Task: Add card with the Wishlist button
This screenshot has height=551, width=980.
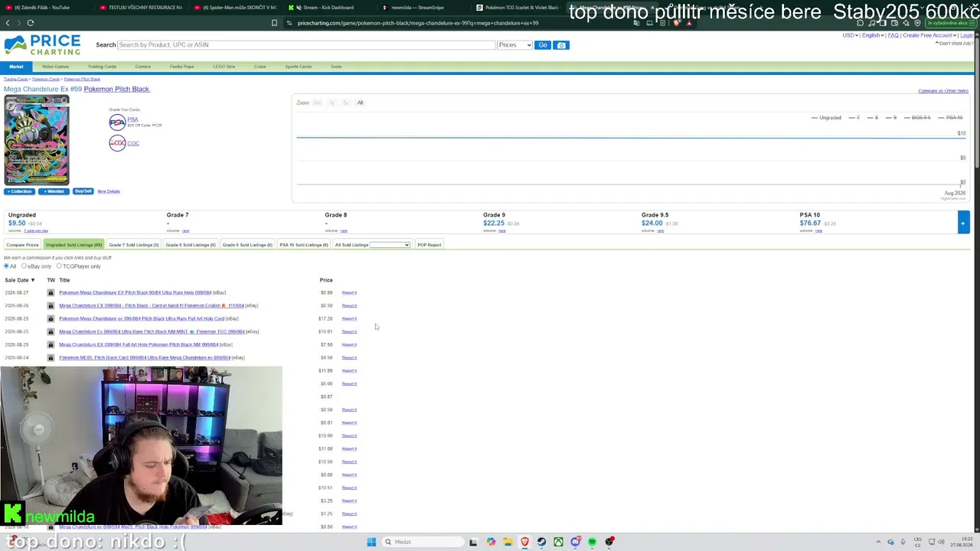Action: (54, 191)
